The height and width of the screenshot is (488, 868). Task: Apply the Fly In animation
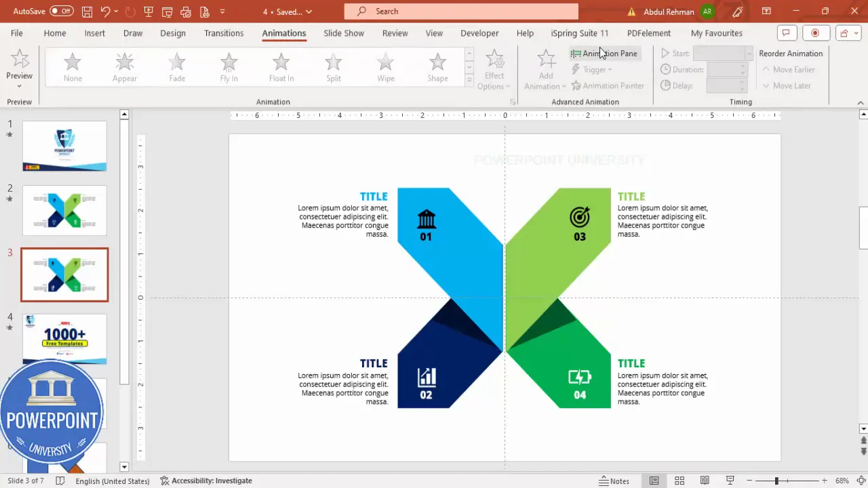(229, 66)
